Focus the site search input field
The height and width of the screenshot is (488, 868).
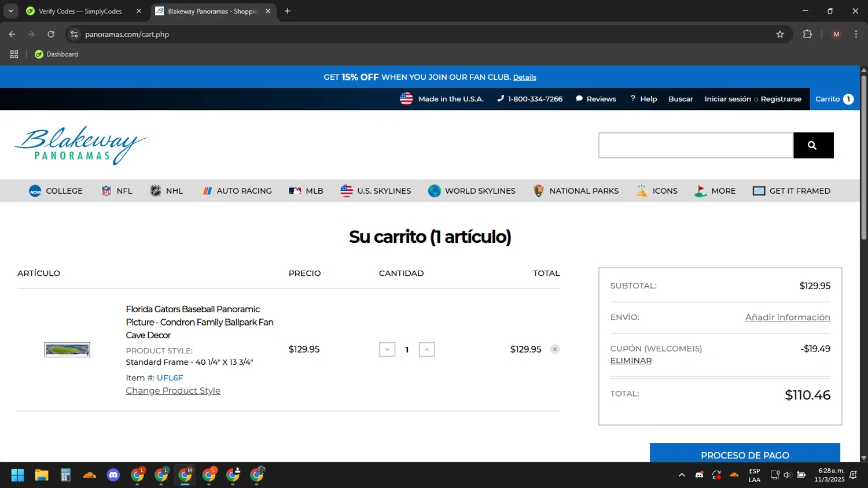(696, 145)
